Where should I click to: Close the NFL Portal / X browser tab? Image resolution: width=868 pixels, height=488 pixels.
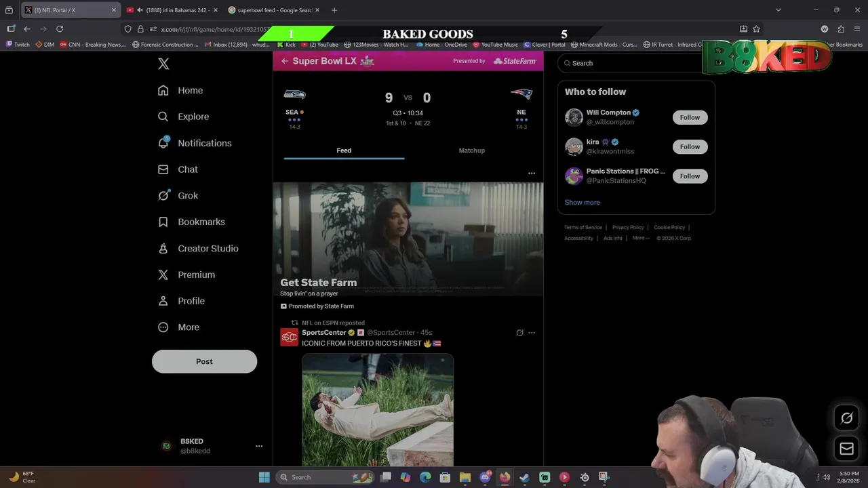pyautogui.click(x=113, y=10)
